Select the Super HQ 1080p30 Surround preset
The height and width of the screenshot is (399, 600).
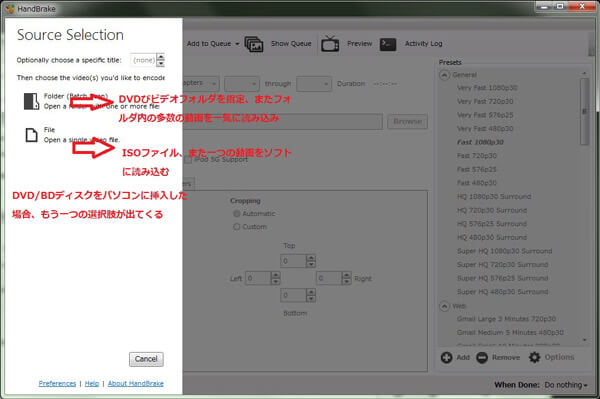point(504,251)
